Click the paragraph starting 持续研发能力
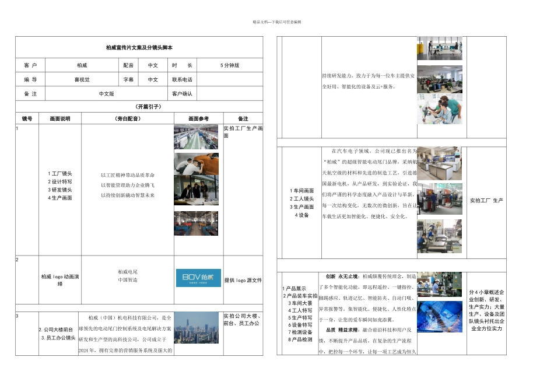This screenshot has width=554, height=392. point(369,81)
